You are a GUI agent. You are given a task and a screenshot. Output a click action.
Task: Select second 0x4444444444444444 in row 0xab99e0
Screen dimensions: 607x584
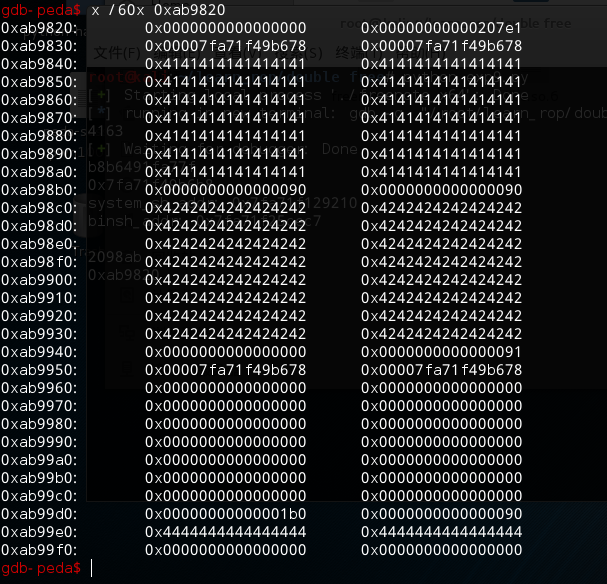point(441,532)
